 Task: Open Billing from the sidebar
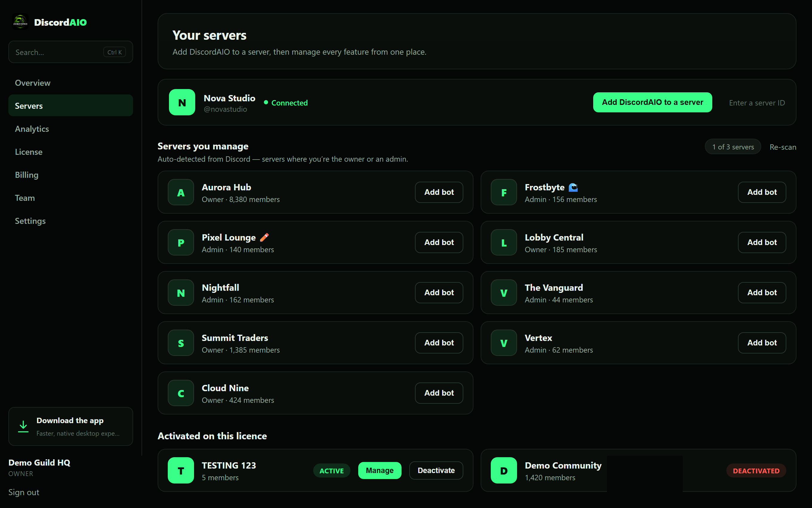point(70,175)
